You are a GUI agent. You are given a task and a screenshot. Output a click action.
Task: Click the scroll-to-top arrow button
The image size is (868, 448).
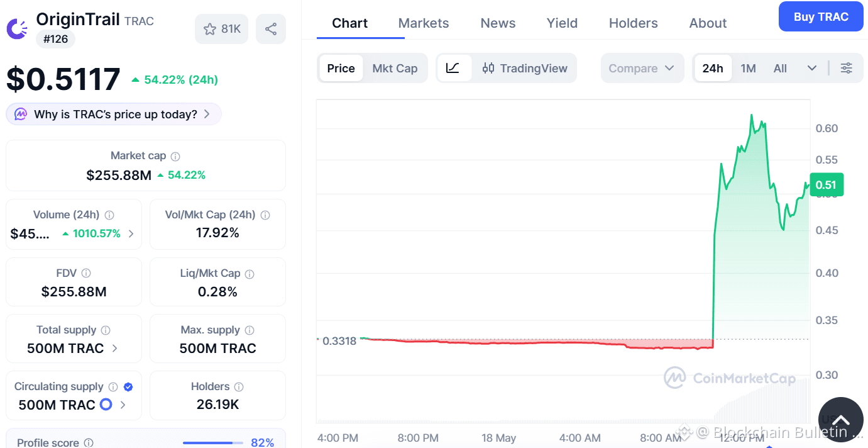pos(840,420)
